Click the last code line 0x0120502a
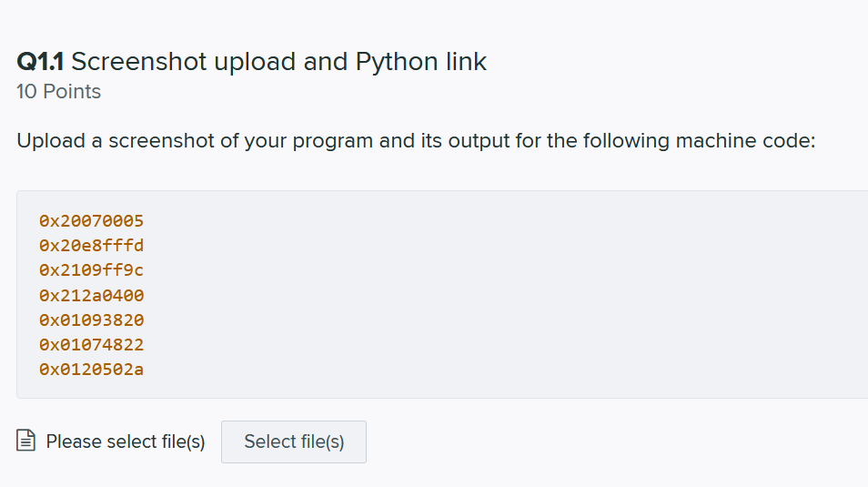Screen dimensions: 868x487 pyautogui.click(x=91, y=370)
